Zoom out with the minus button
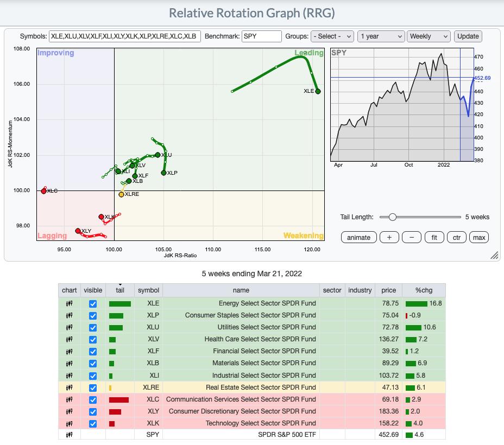 412,238
